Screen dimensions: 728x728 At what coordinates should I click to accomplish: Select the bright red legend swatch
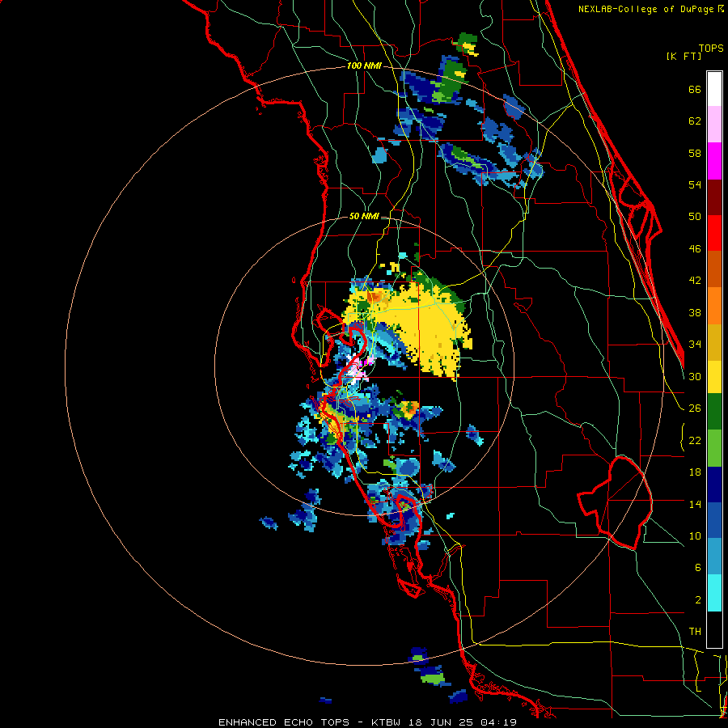(714, 233)
